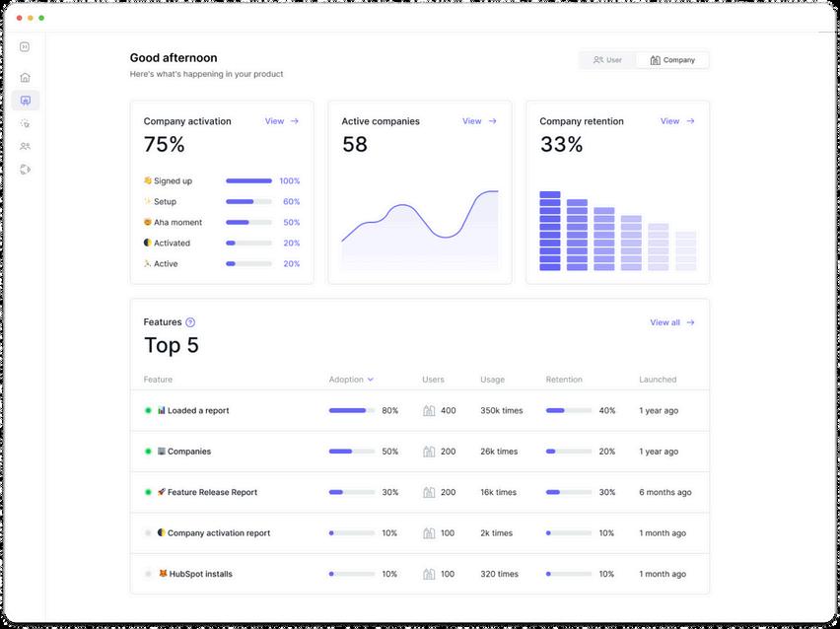Open the HubSpot installs row
This screenshot has height=629, width=840.
click(x=419, y=574)
